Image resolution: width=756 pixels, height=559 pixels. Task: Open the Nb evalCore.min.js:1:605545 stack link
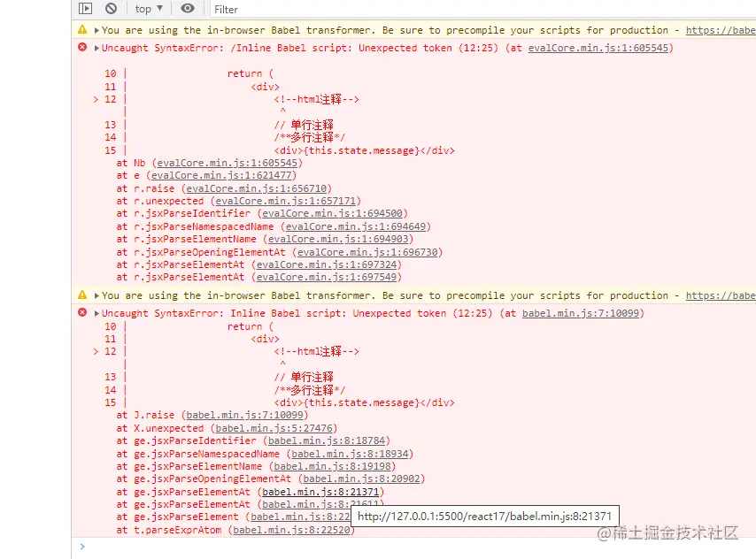pyautogui.click(x=228, y=163)
